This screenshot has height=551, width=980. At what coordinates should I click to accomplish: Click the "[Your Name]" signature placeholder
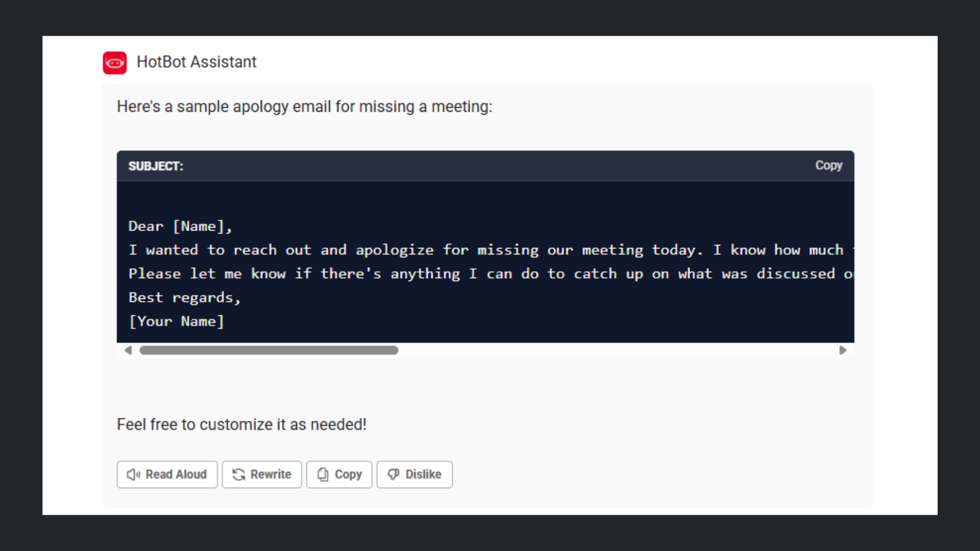[x=177, y=321]
